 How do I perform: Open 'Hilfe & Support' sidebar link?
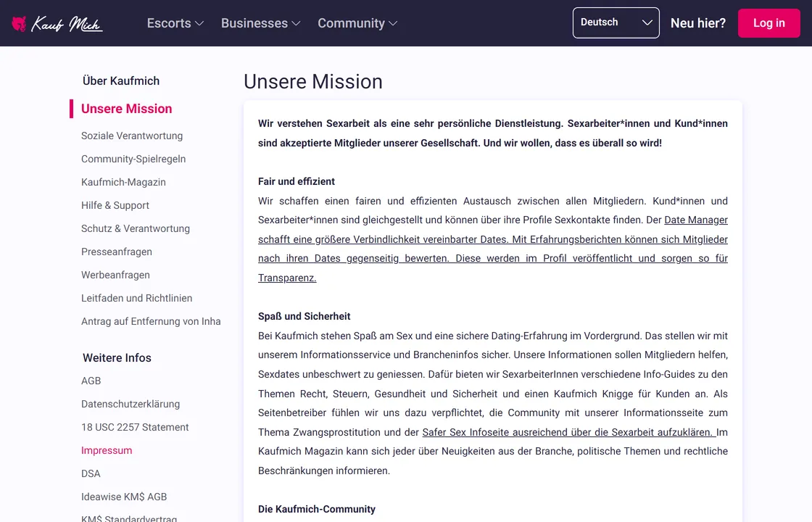[115, 206]
